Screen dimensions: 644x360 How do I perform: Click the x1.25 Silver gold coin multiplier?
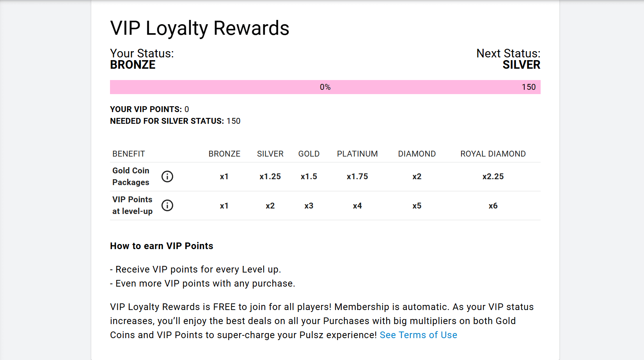[x=270, y=176]
